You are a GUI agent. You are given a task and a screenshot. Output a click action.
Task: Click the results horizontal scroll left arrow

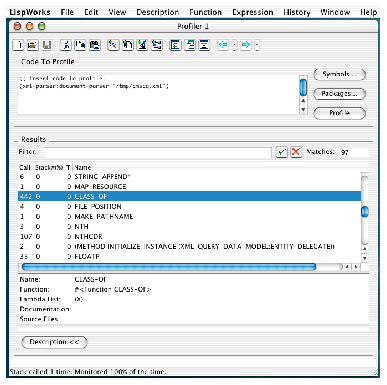(347, 267)
